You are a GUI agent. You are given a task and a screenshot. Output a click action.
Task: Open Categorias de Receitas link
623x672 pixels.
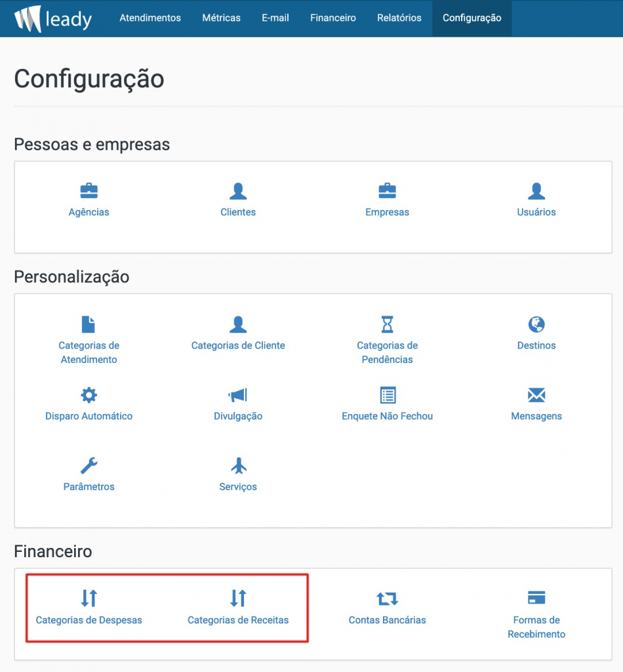click(x=238, y=620)
